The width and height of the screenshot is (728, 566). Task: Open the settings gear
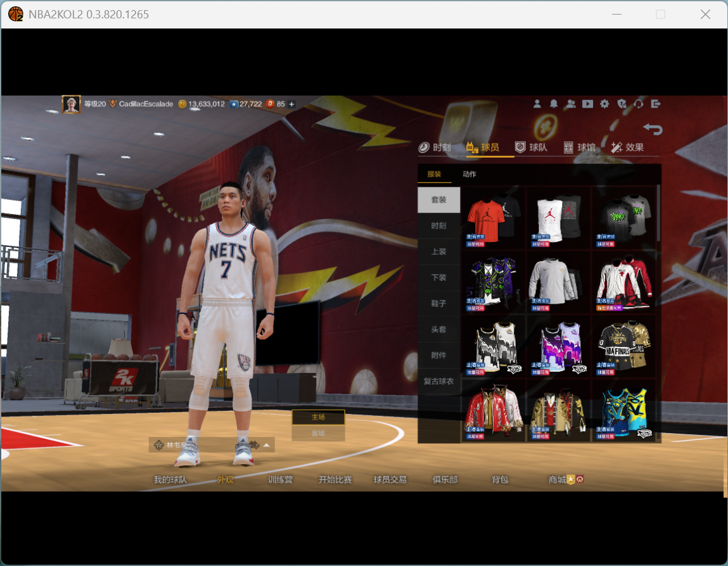[x=604, y=104]
